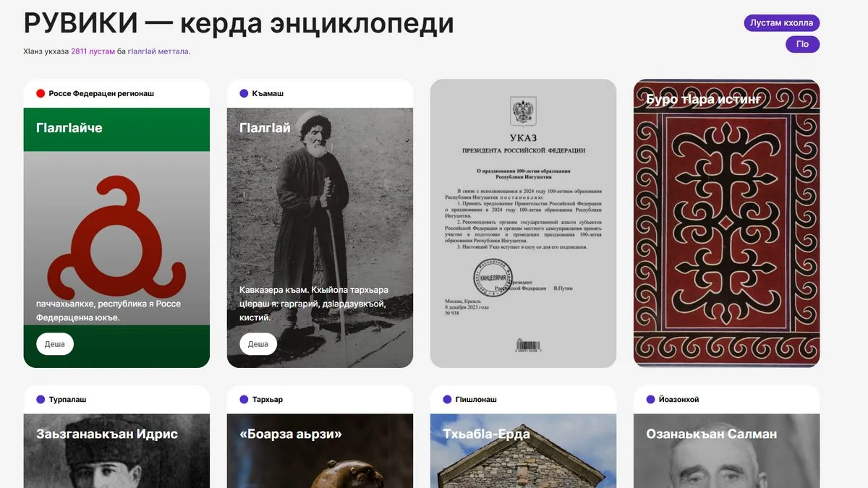Click the "Деша" button on the ГІалгІайче card
Screen dimensions: 868x488
tap(54, 344)
